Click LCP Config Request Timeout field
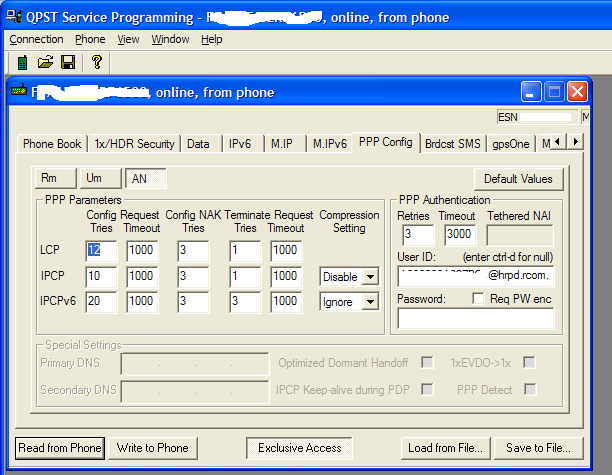Viewport: 612px width, 475px height. click(x=142, y=251)
